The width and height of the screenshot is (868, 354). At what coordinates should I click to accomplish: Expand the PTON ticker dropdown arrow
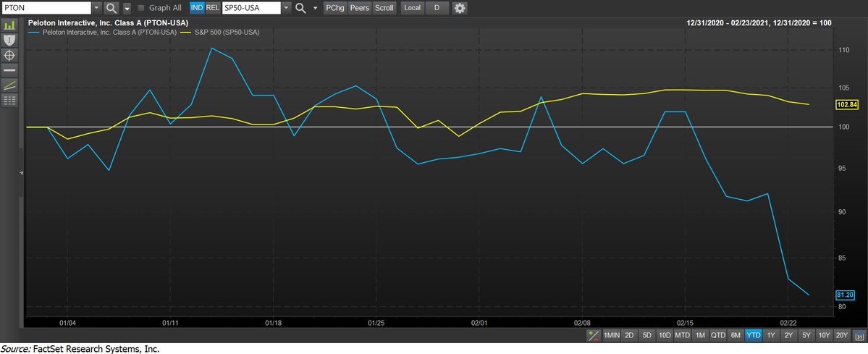[x=96, y=8]
